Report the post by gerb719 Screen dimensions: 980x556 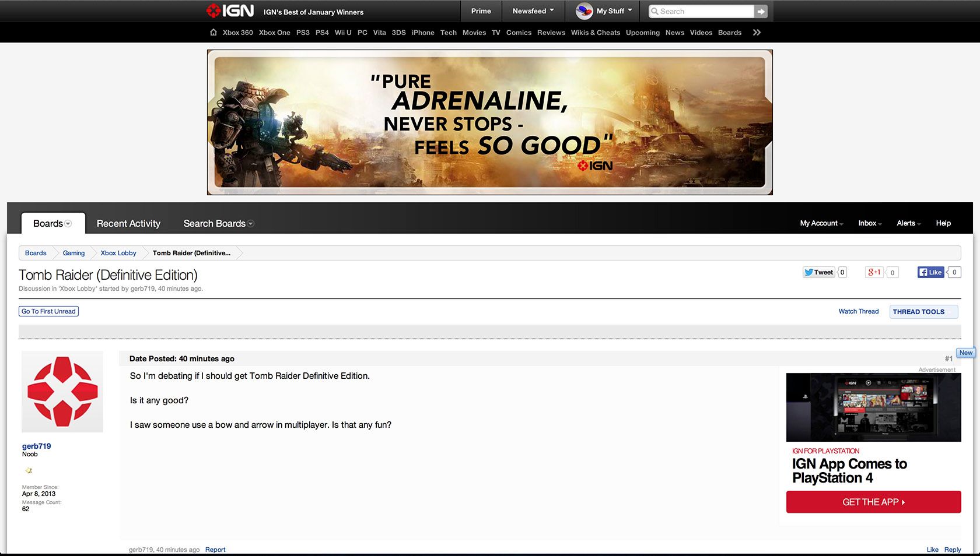[215, 550]
